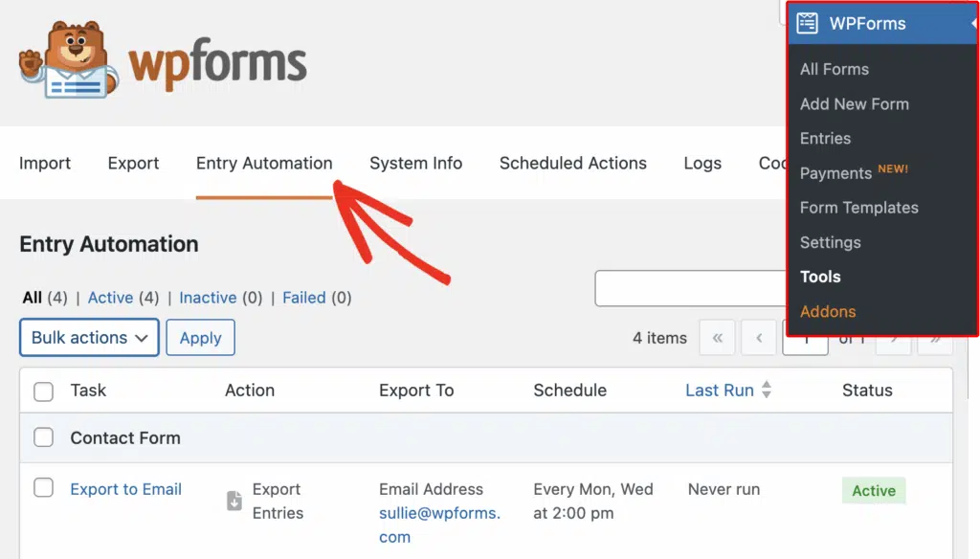This screenshot has width=980, height=559.
Task: Tick the select-all checkbox beside Task
Action: point(43,391)
